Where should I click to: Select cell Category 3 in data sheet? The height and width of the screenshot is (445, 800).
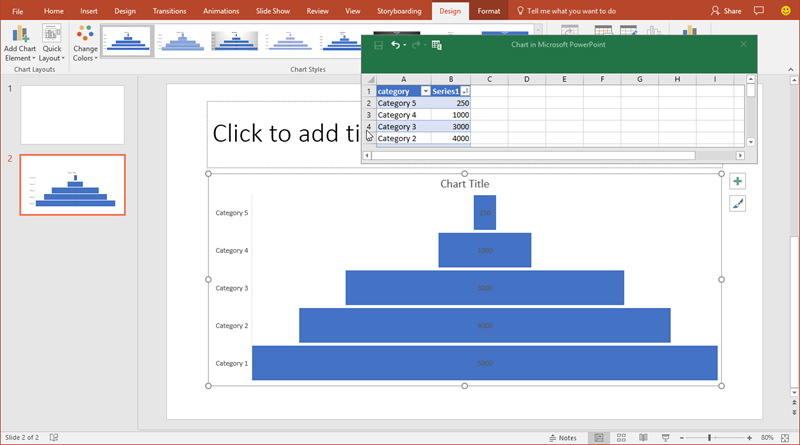point(404,127)
